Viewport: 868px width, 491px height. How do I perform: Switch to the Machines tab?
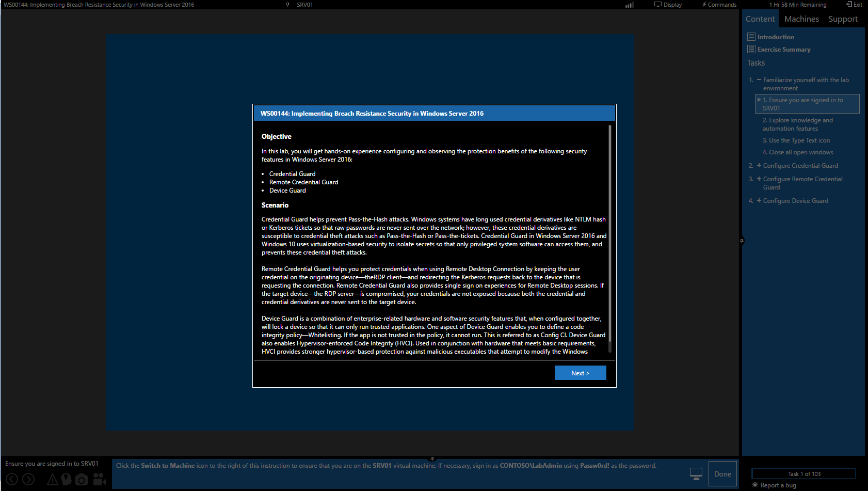(801, 19)
